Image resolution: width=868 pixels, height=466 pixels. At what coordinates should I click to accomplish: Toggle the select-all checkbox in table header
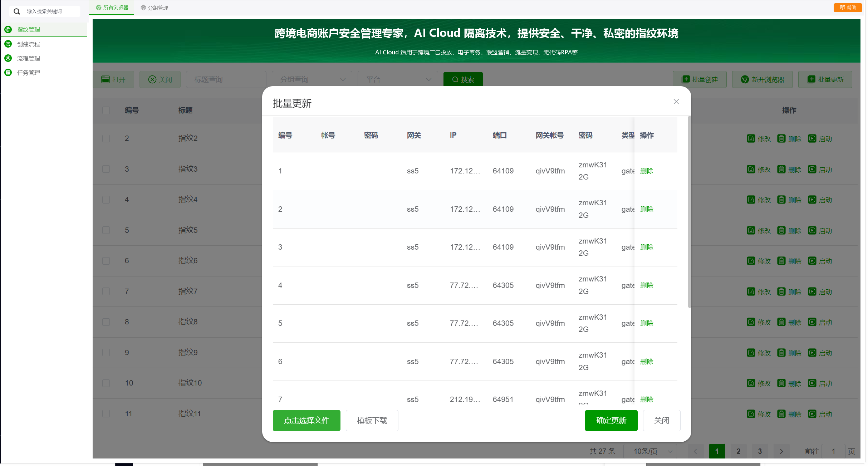pos(106,110)
